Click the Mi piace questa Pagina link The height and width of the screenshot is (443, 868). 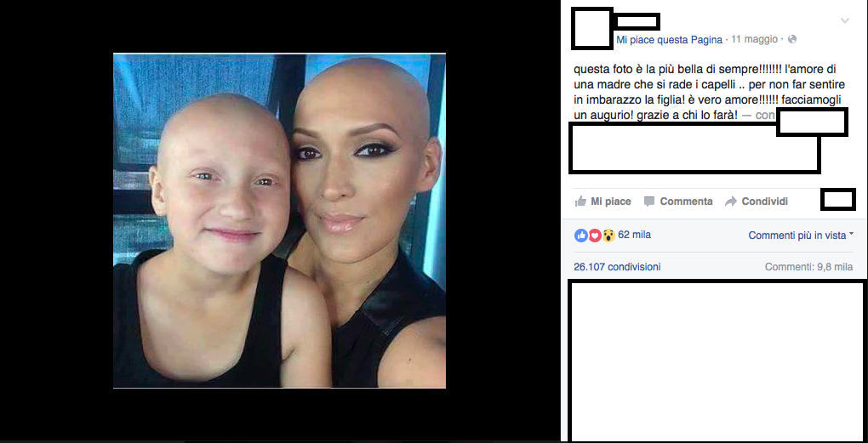click(x=669, y=40)
